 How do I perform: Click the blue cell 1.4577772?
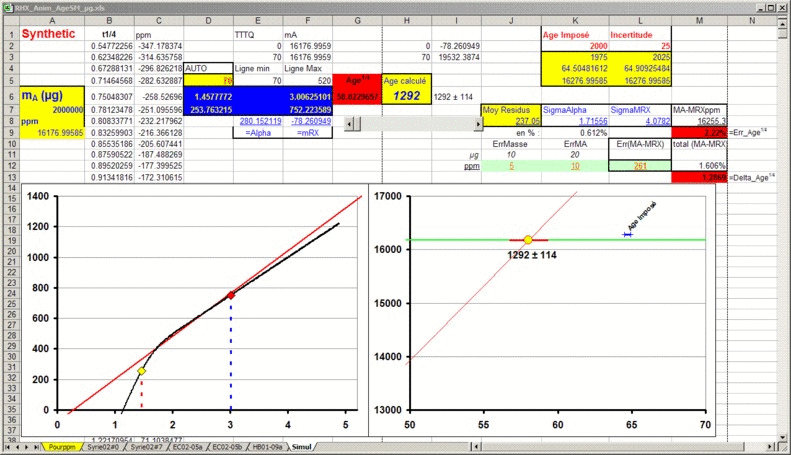(208, 96)
